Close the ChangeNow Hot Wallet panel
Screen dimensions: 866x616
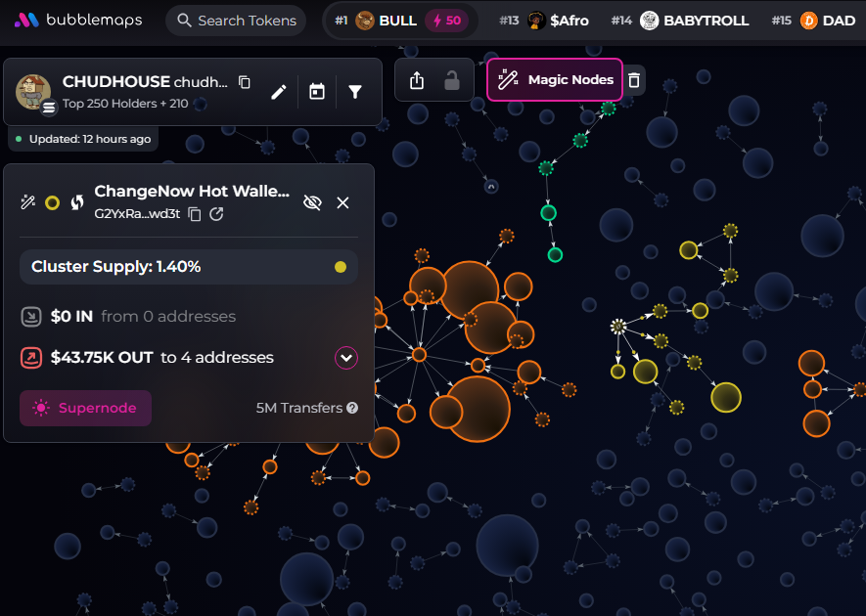pyautogui.click(x=343, y=202)
